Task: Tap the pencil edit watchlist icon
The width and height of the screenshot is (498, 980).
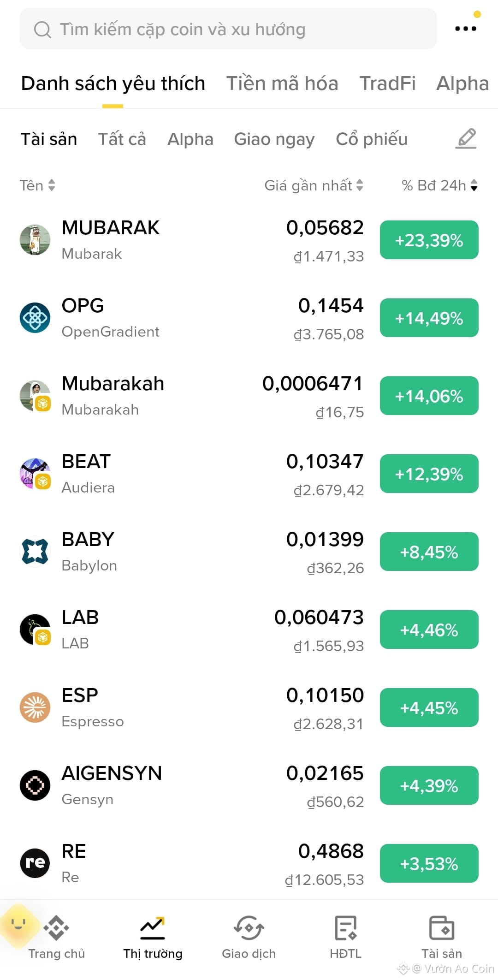Action: tap(466, 138)
